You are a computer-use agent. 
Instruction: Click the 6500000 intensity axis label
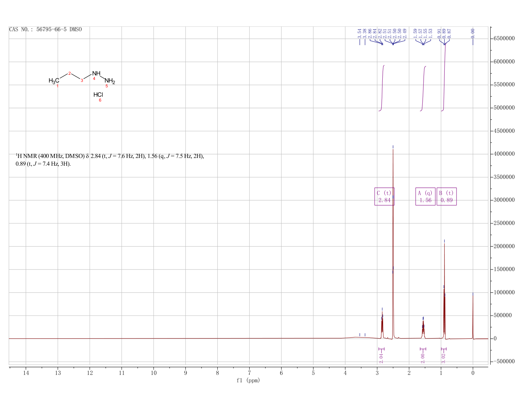(504, 39)
